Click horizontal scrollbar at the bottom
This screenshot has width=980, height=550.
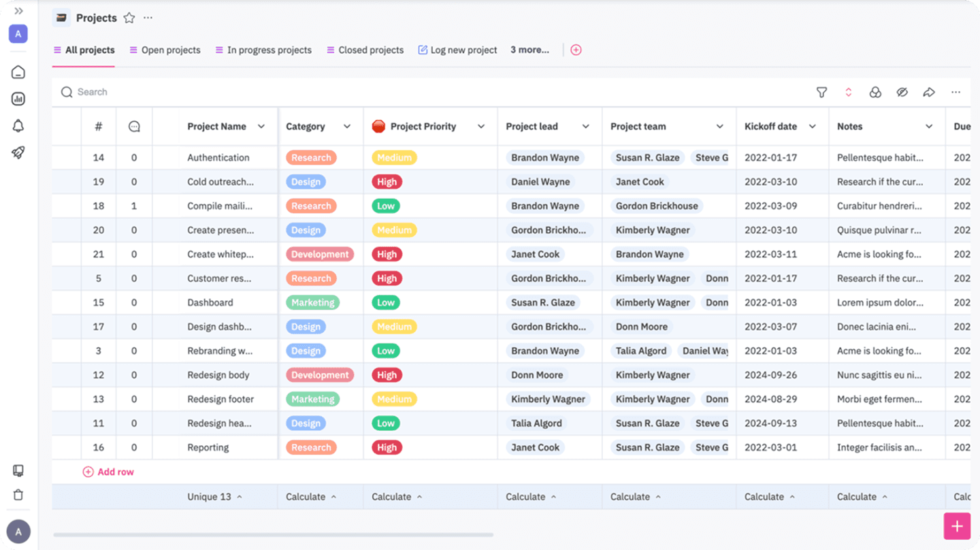coord(274,535)
